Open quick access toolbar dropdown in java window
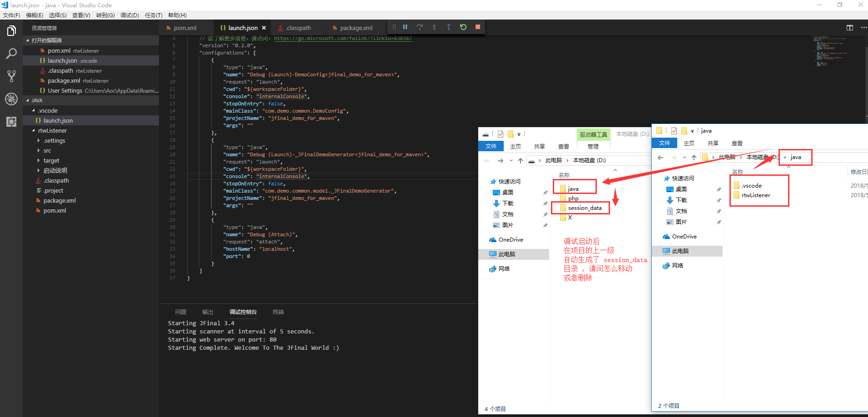This screenshot has width=868, height=417. (x=692, y=131)
